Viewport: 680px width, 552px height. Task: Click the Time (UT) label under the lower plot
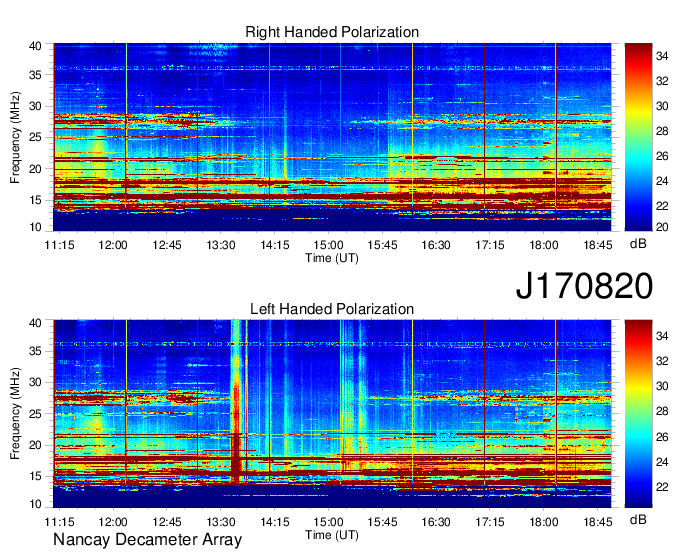[332, 535]
